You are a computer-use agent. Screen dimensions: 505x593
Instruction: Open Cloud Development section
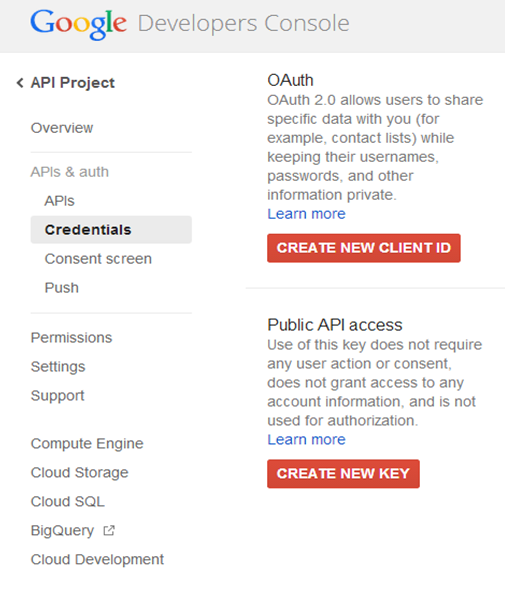(x=97, y=559)
